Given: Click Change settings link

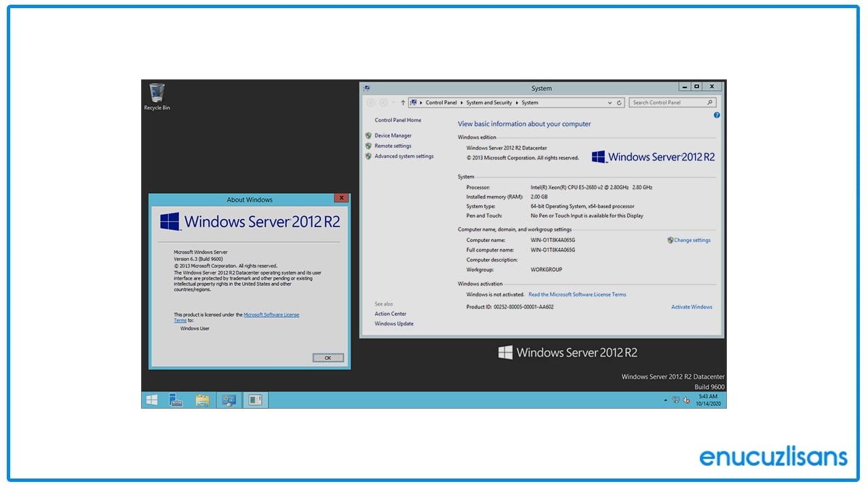Looking at the screenshot, I should coord(692,240).
